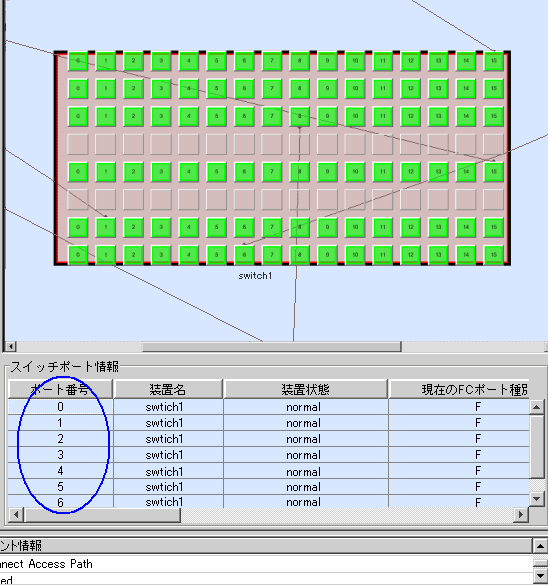Screen dimensions: 548x585
Task: Click the 現在のFCポート種別 column header
Action: click(459, 389)
